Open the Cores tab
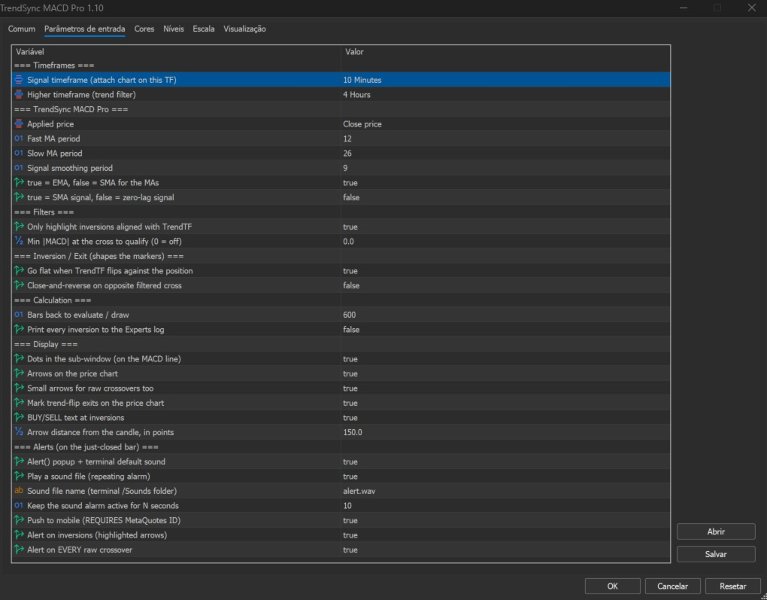 click(144, 29)
